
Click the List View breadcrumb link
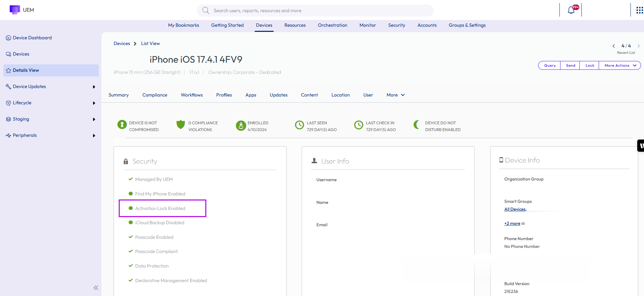pyautogui.click(x=151, y=44)
